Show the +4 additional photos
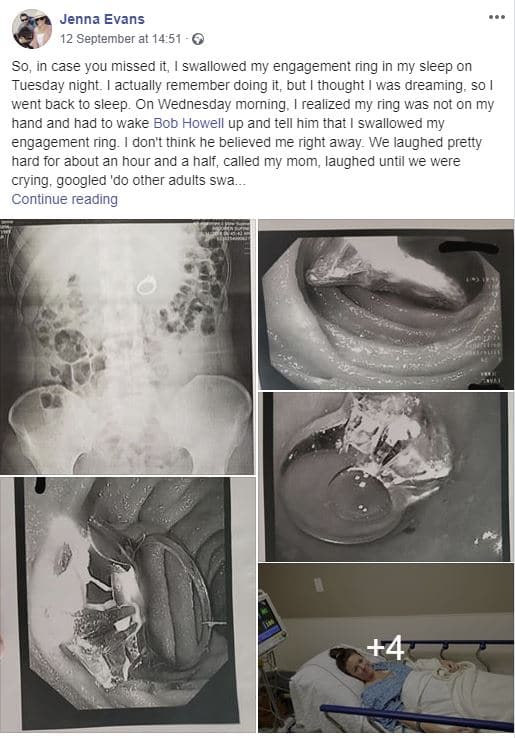 (x=385, y=648)
